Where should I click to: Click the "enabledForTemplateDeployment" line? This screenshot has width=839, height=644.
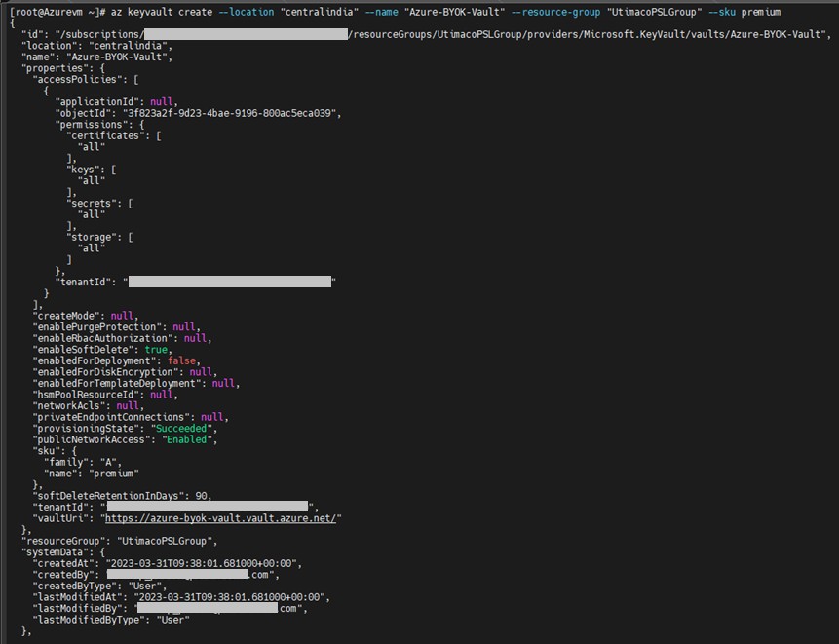136,384
